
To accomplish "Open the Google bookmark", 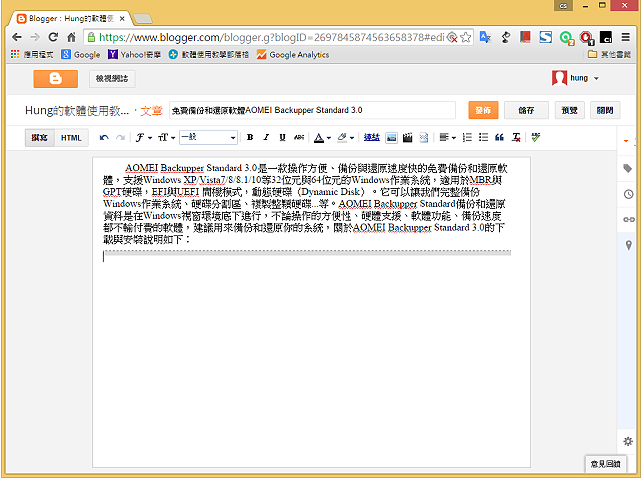I will click(x=81, y=54).
